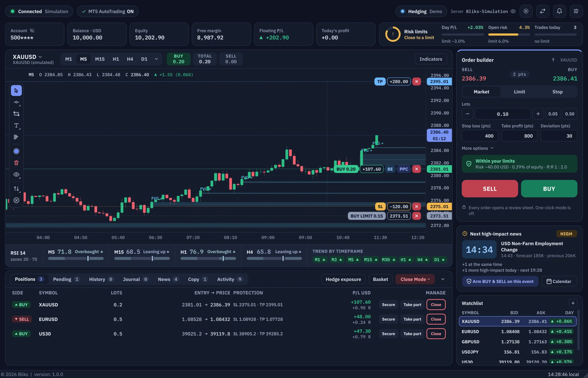Delete drawings with the trash tool
The image size is (588, 378).
(16, 163)
